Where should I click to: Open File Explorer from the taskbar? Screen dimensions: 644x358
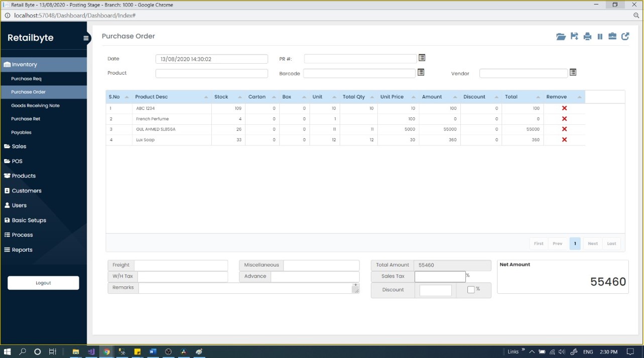point(76,352)
